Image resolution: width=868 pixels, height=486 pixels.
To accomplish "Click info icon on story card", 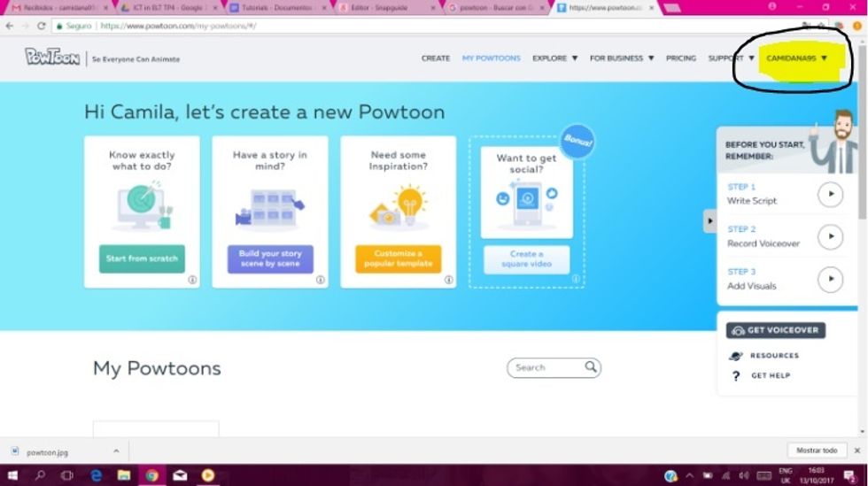I will tap(320, 280).
